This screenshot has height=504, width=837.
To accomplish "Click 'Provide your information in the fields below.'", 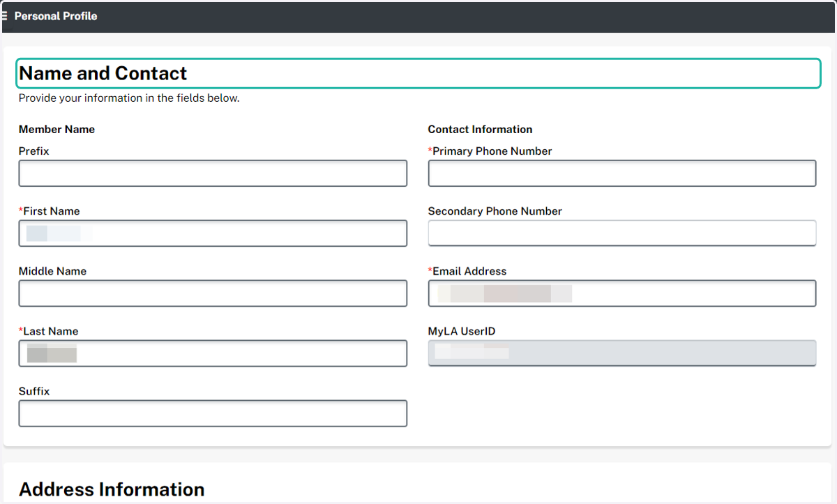I will pos(129,98).
